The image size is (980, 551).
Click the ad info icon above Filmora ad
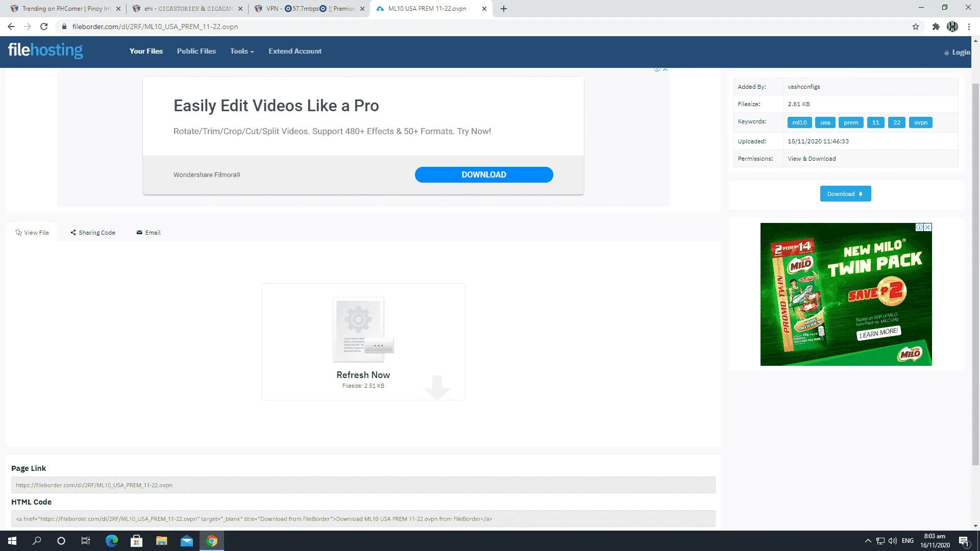[x=657, y=69]
